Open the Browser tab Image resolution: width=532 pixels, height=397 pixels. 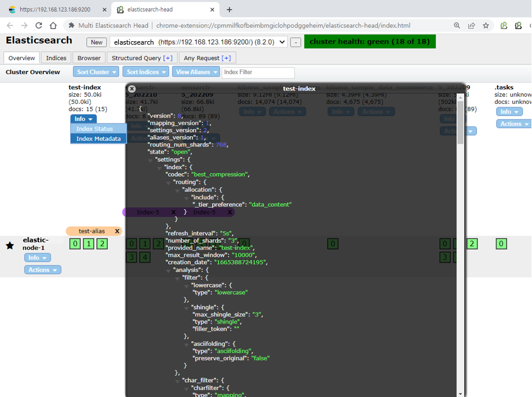point(89,58)
